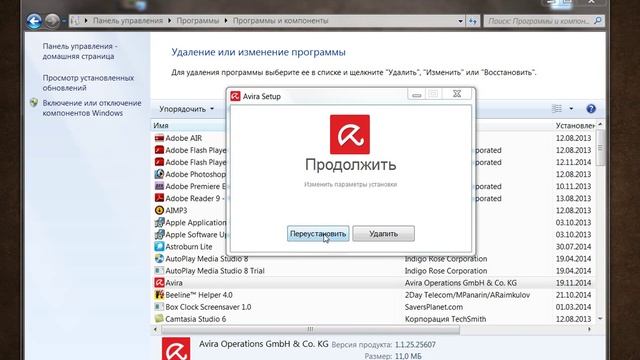Go back with the Explorer back arrow
Image resolution: width=640 pixels, height=360 pixels.
(34, 21)
